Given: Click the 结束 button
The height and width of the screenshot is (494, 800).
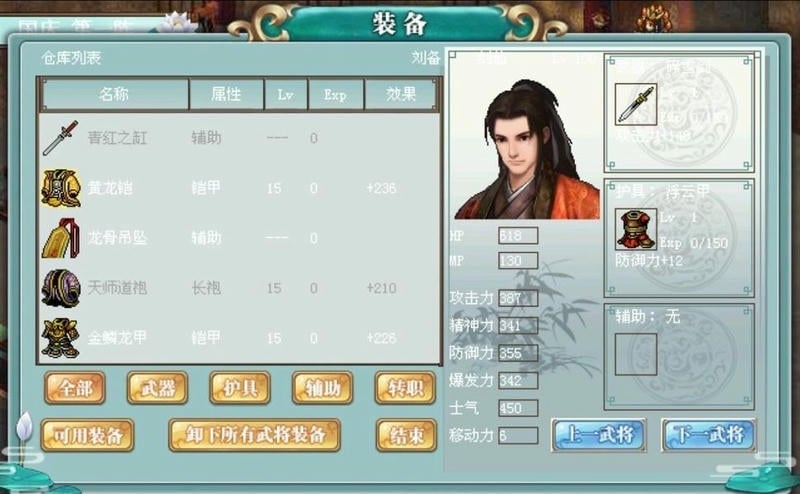Looking at the screenshot, I should pos(407,435).
